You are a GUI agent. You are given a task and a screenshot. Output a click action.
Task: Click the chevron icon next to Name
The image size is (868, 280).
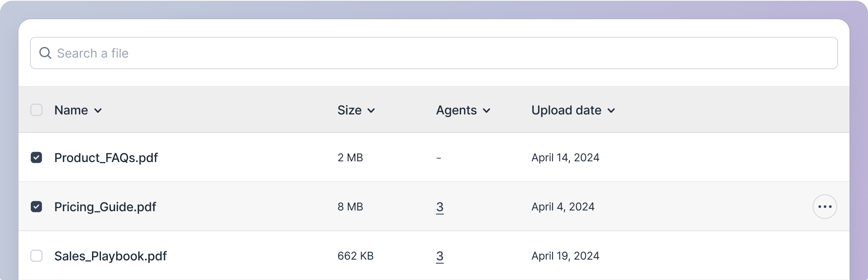point(98,111)
